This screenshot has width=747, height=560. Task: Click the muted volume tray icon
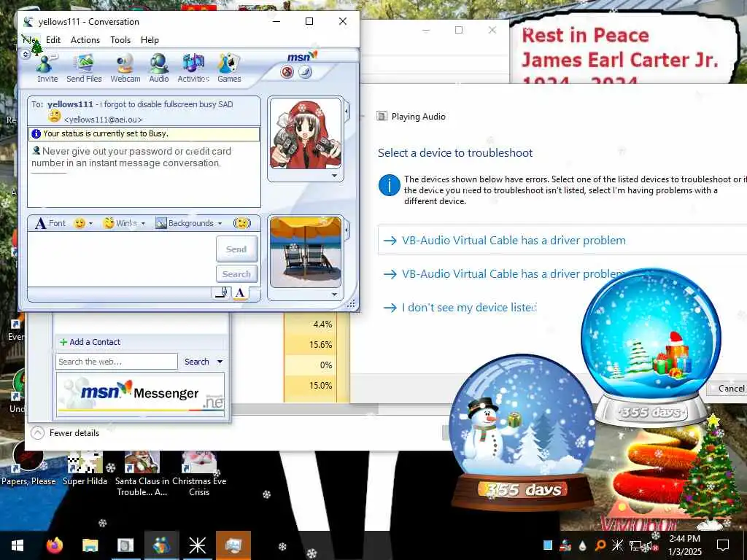point(650,545)
